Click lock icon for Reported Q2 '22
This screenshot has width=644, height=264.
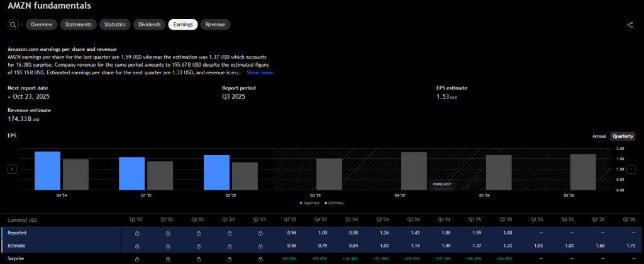point(137,233)
